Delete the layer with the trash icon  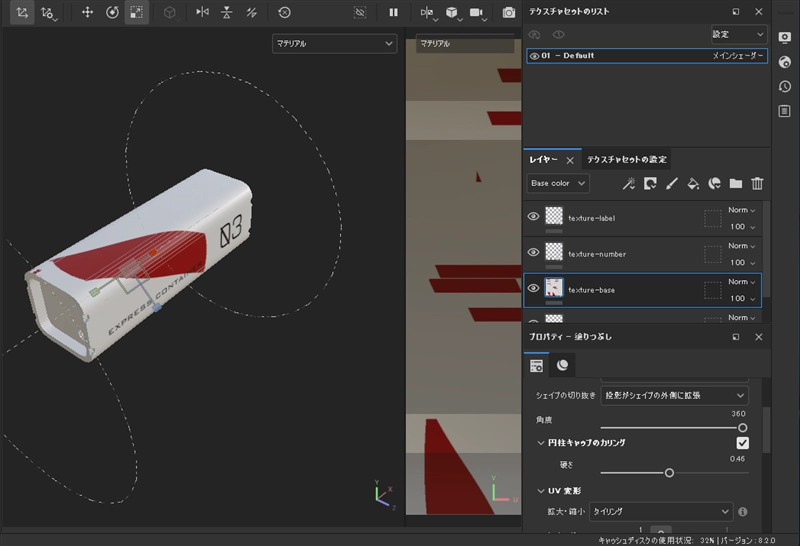click(x=757, y=184)
